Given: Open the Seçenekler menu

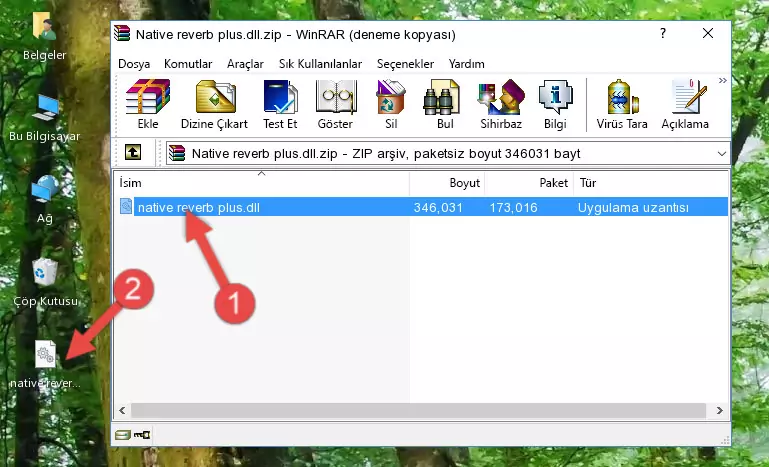Looking at the screenshot, I should tap(405, 64).
